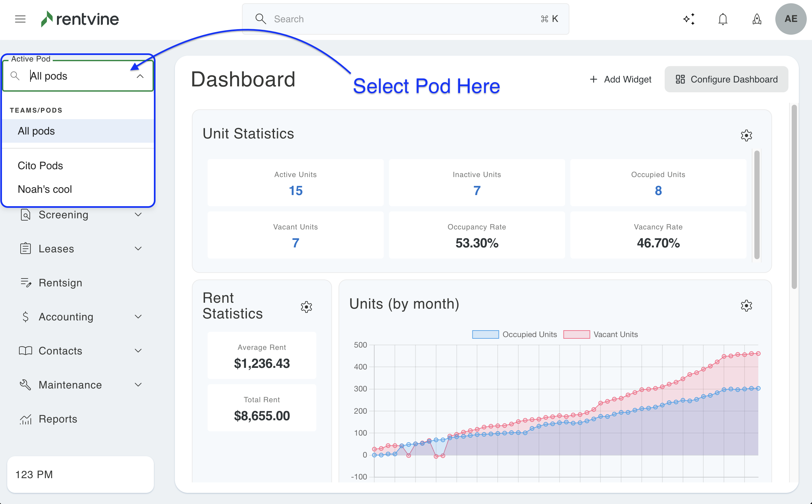Select Cito Pods from pod list
This screenshot has height=504, width=812.
[40, 166]
